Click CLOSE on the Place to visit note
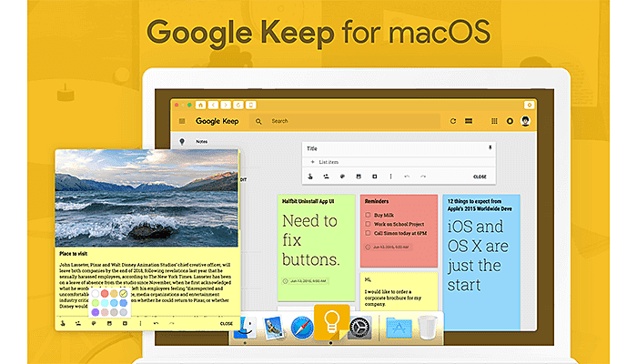 pos(227,324)
